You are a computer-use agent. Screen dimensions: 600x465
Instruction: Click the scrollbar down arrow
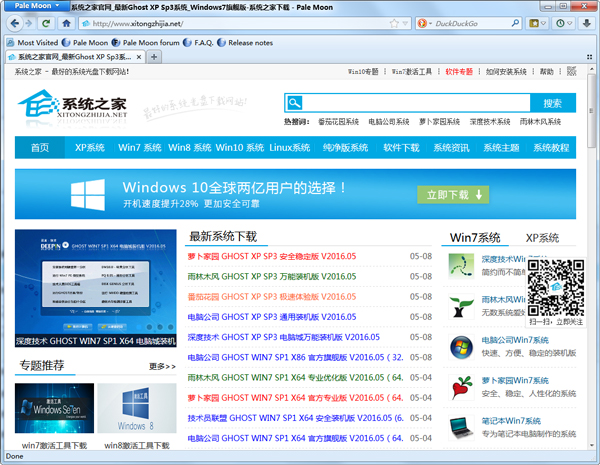tap(592, 445)
